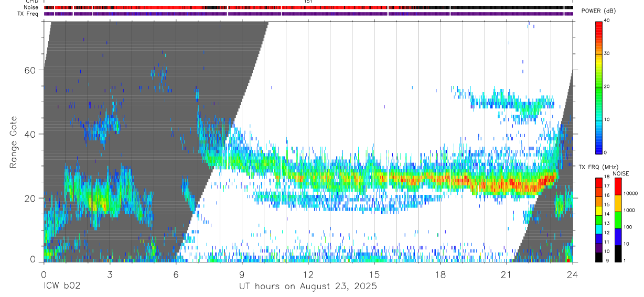Click the 9 tick on the hours axis
The height and width of the screenshot is (297, 644).
coord(242,274)
